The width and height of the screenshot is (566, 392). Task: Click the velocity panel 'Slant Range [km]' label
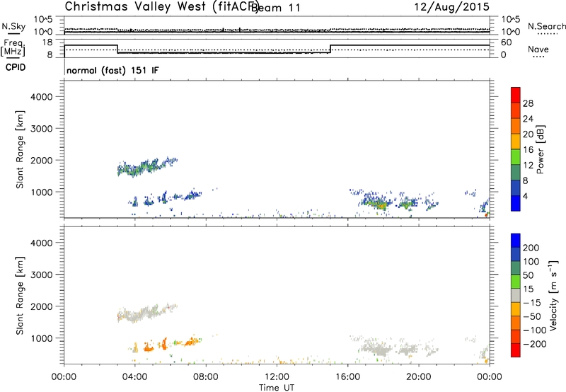(x=20, y=296)
